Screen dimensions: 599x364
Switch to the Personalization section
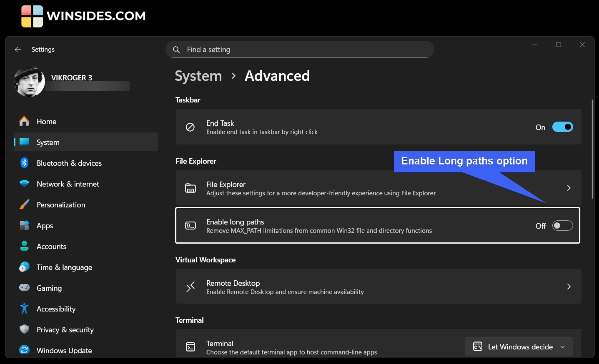[61, 204]
